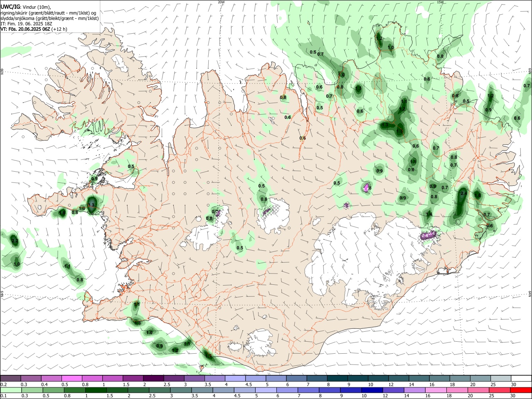Select the pale green 0.1 swatch in lower legend
This screenshot has width=532, height=399.
tap(11, 390)
